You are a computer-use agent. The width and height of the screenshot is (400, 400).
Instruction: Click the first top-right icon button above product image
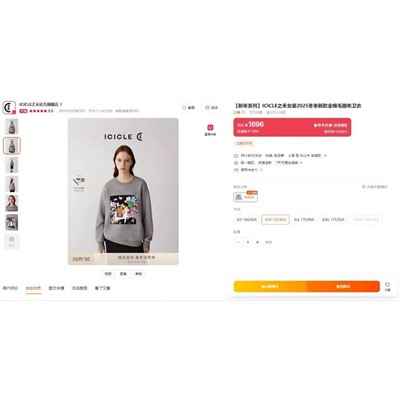(x=188, y=108)
